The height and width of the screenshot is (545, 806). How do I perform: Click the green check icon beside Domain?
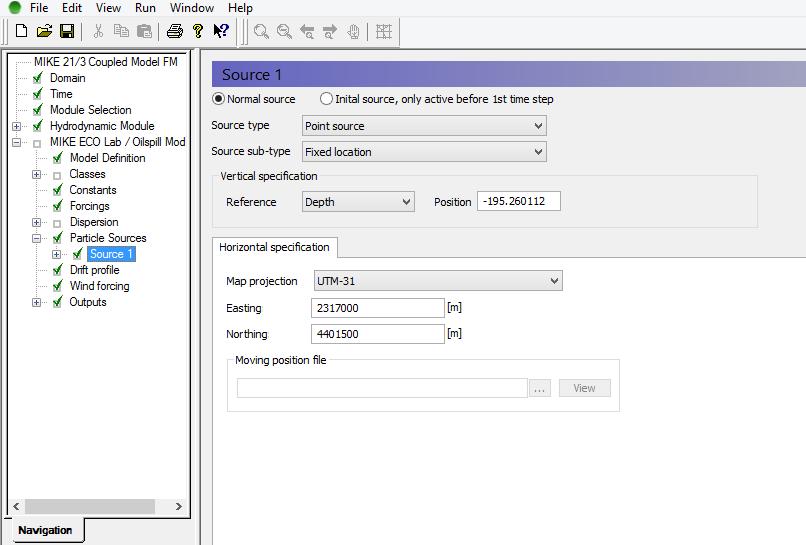point(38,78)
